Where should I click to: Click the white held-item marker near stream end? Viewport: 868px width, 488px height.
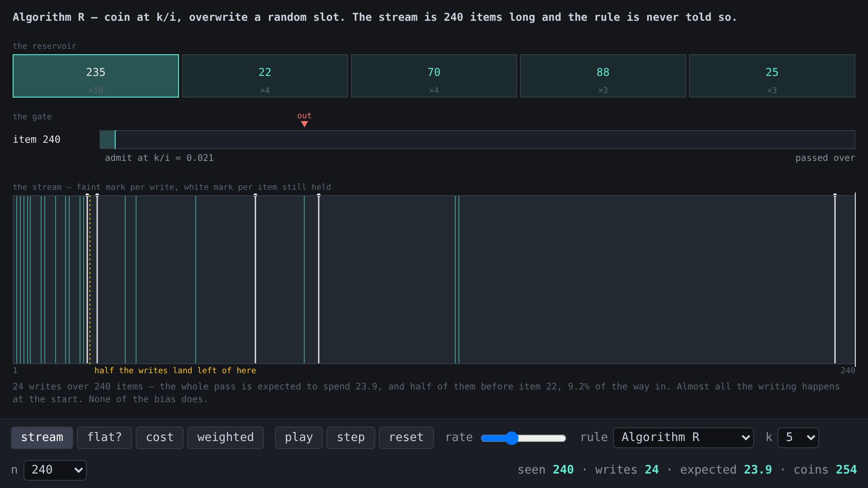click(835, 279)
